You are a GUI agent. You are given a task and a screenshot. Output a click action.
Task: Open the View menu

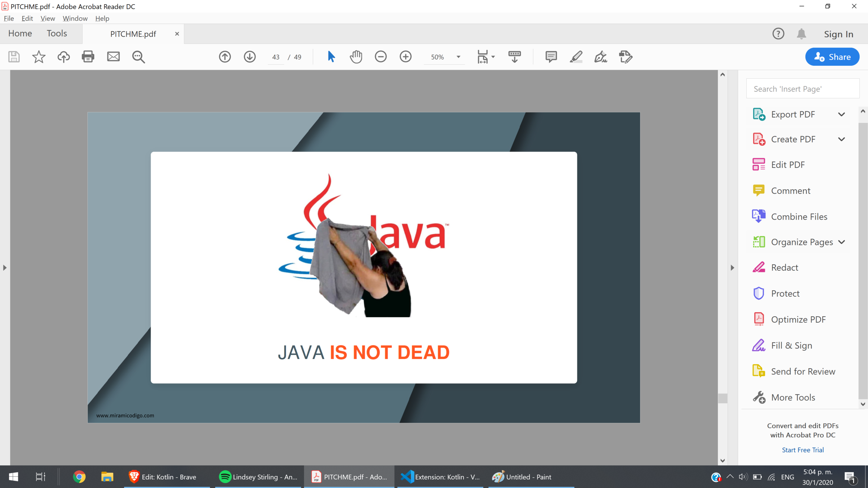47,18
